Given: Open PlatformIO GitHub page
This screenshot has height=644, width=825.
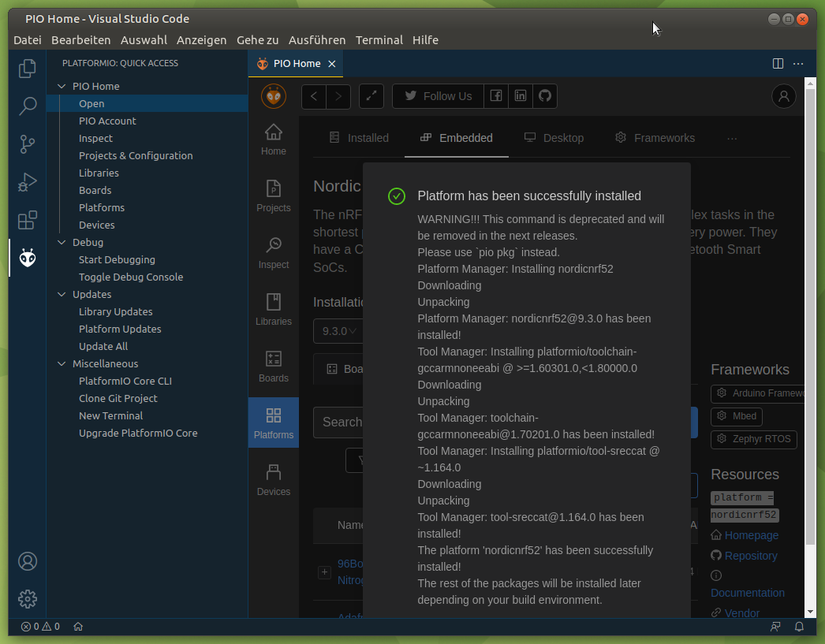Looking at the screenshot, I should click(545, 96).
